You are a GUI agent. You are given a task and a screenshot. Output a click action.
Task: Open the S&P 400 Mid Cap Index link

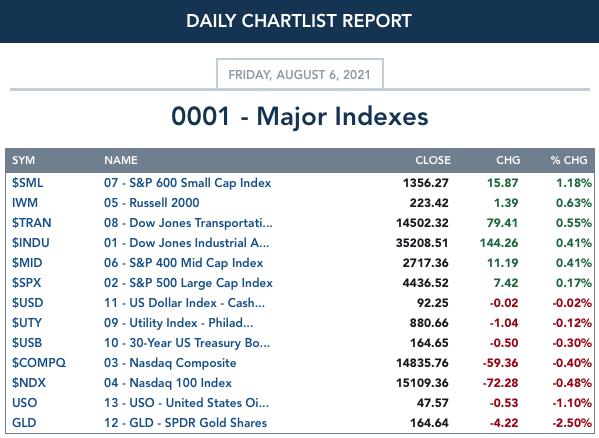click(184, 263)
